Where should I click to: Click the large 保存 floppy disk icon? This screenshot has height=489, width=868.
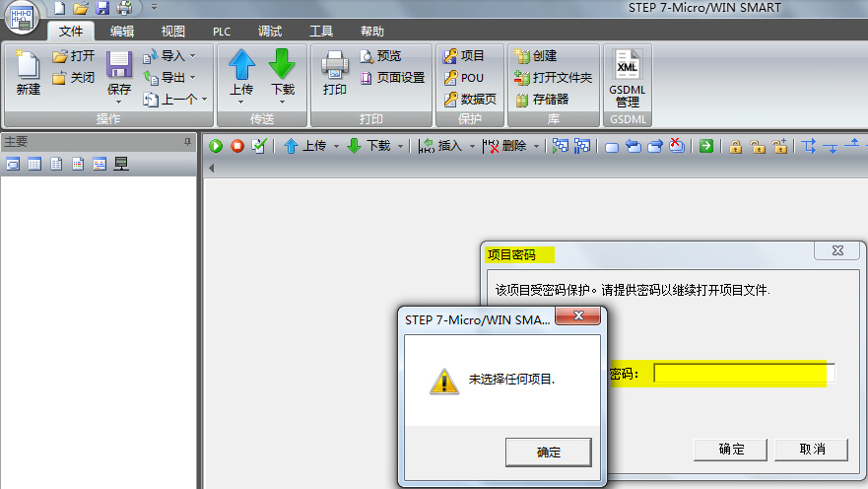point(119,66)
